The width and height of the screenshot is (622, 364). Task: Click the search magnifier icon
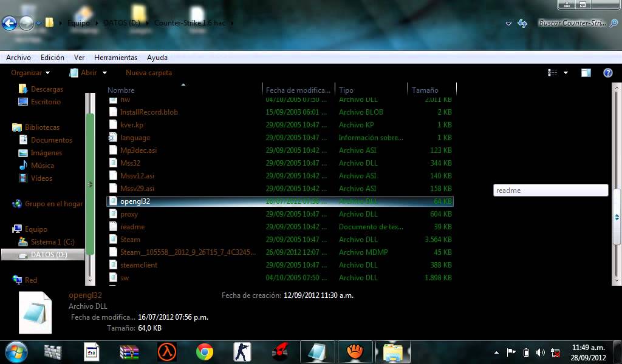(x=613, y=24)
